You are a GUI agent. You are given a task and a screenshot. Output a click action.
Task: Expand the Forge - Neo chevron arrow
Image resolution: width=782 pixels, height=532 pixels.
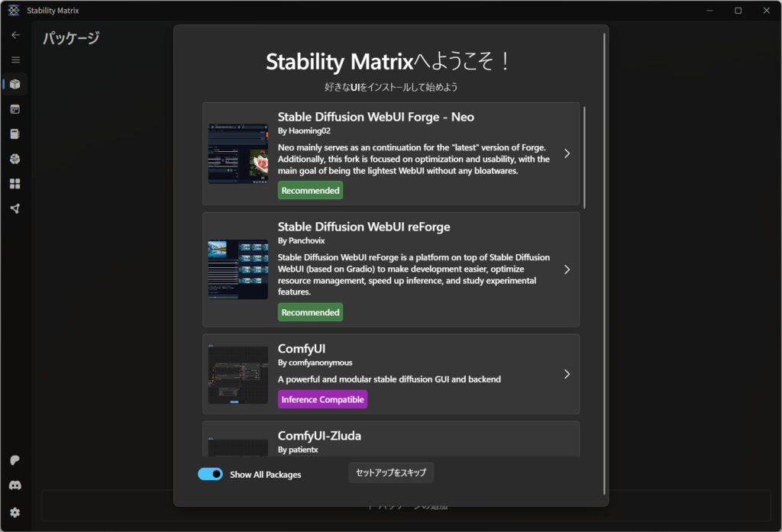(567, 153)
